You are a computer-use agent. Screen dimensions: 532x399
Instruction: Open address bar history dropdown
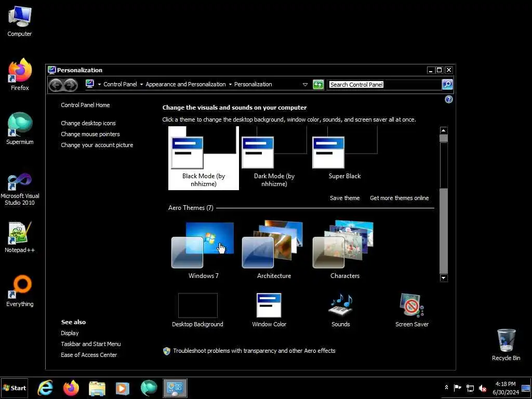click(x=305, y=85)
